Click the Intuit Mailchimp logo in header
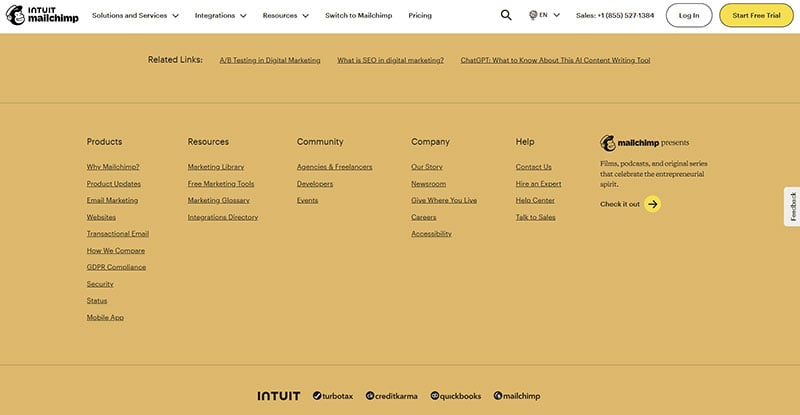The width and height of the screenshot is (800, 415). tap(42, 15)
